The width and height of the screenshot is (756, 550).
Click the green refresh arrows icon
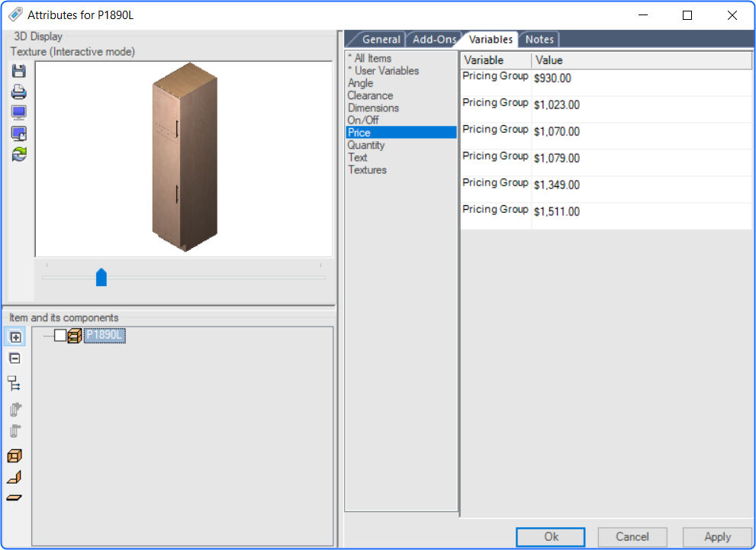click(19, 154)
